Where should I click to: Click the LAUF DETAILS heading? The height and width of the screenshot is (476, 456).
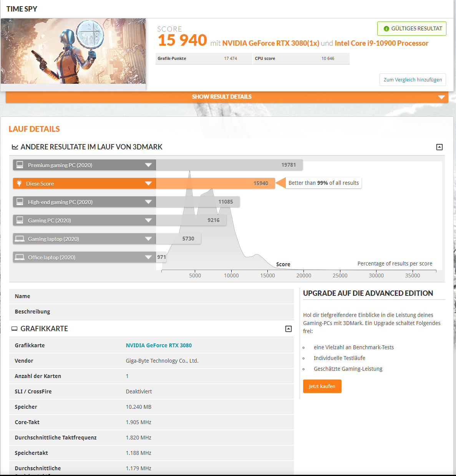click(34, 129)
